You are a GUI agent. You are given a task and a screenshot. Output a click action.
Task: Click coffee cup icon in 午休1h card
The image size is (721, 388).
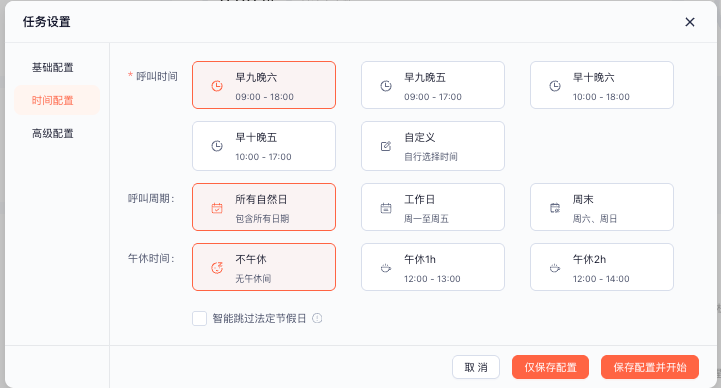386,268
